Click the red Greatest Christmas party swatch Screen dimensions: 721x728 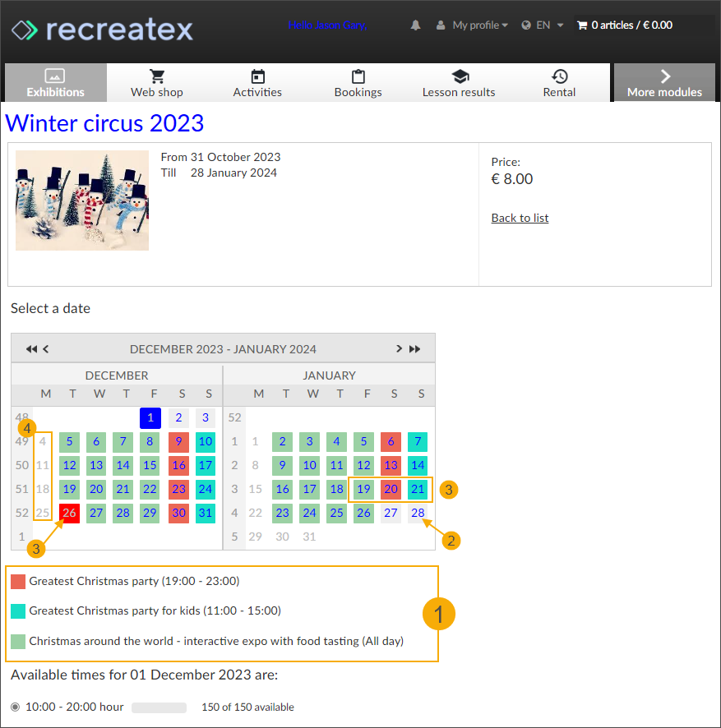pos(18,582)
